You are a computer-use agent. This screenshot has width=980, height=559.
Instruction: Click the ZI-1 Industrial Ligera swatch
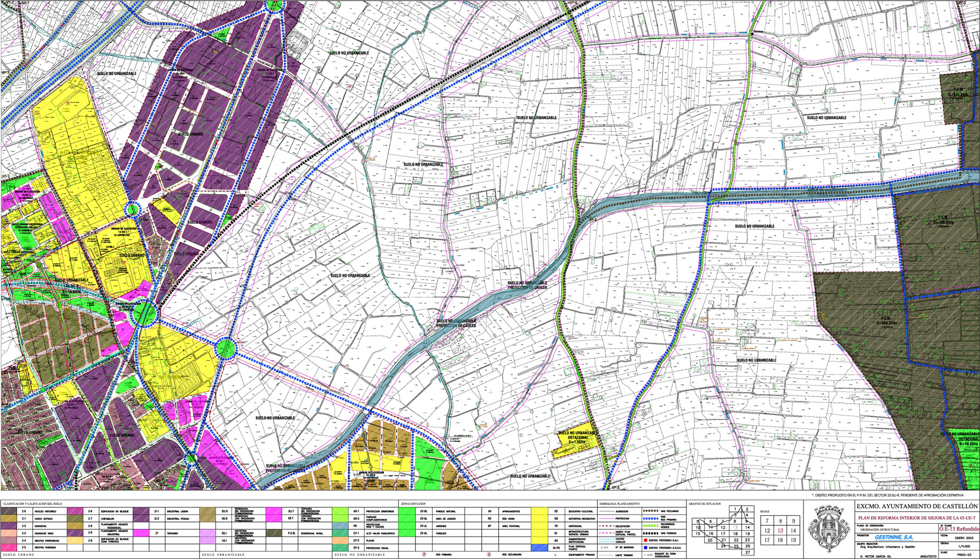pyautogui.click(x=141, y=511)
